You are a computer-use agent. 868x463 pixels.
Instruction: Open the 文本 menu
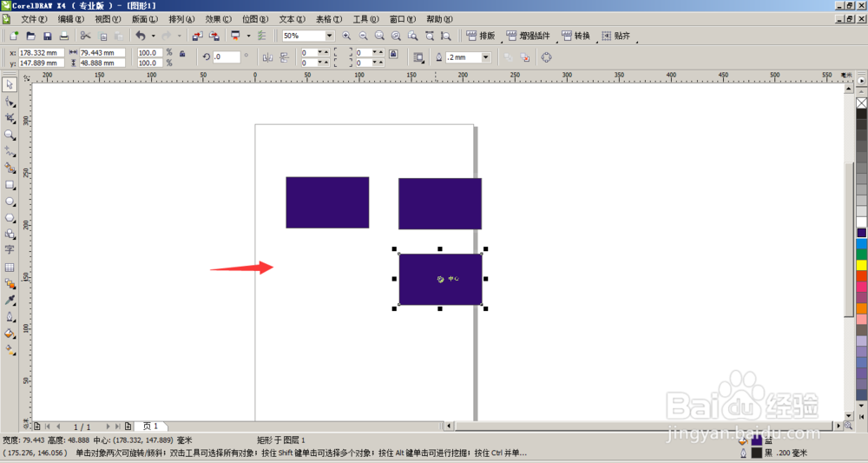(x=293, y=19)
